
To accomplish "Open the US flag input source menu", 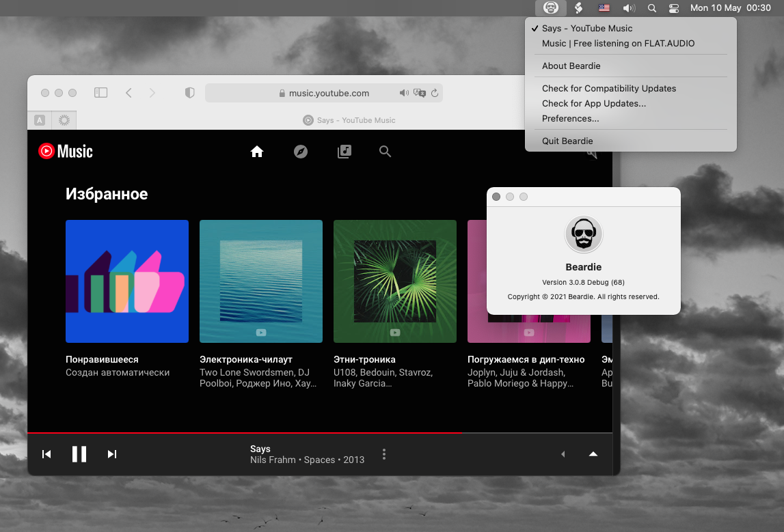I will (x=604, y=8).
